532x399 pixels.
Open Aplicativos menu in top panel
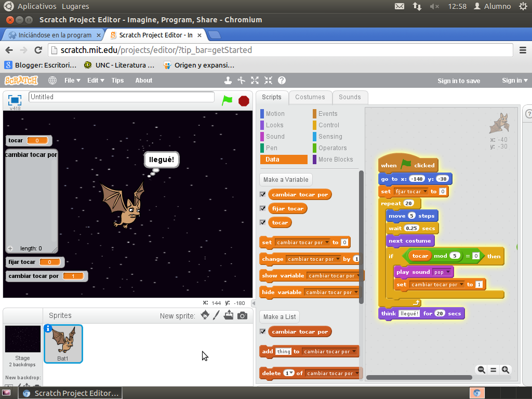point(37,6)
